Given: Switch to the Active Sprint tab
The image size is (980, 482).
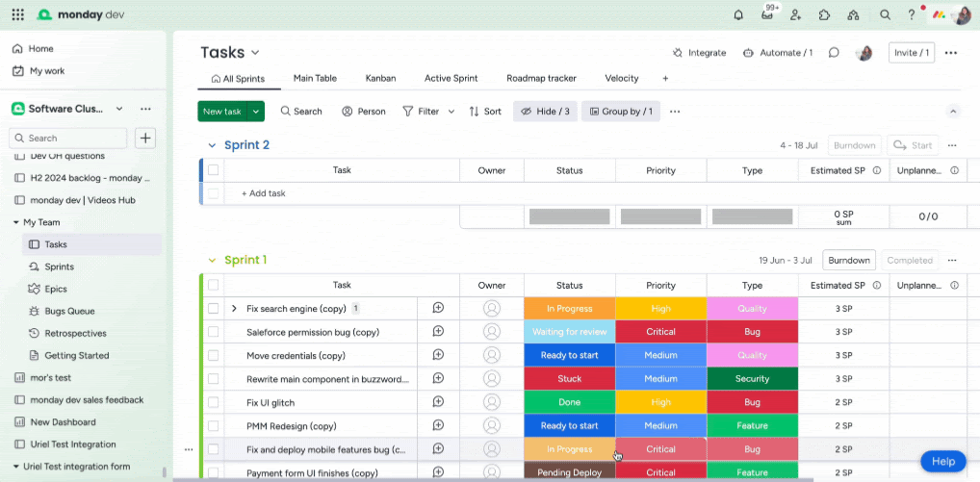Looking at the screenshot, I should [451, 79].
